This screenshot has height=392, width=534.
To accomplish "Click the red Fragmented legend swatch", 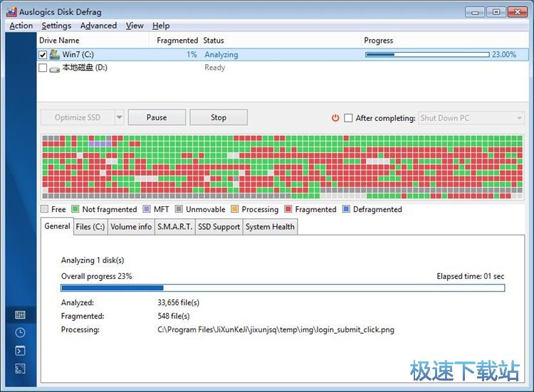I will pyautogui.click(x=288, y=210).
